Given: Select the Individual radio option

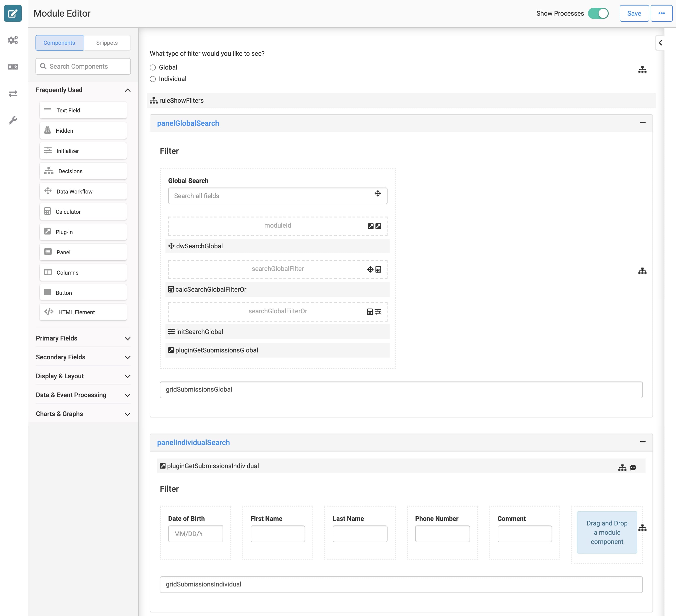Looking at the screenshot, I should click(153, 79).
